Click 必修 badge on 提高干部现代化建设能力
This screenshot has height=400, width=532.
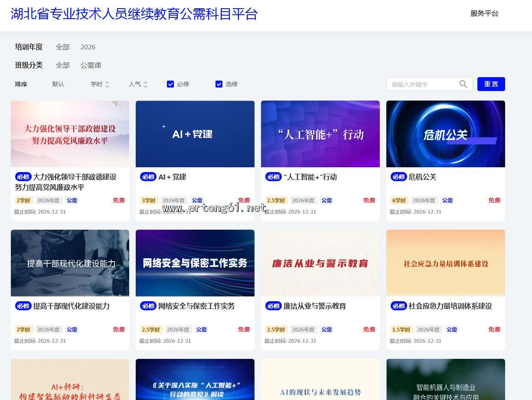click(x=23, y=306)
